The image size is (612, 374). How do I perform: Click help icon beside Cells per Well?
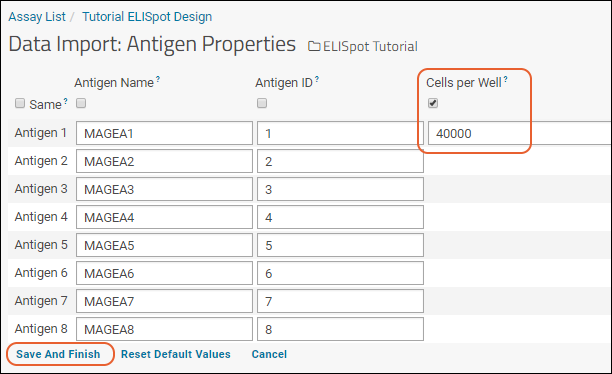[505, 79]
